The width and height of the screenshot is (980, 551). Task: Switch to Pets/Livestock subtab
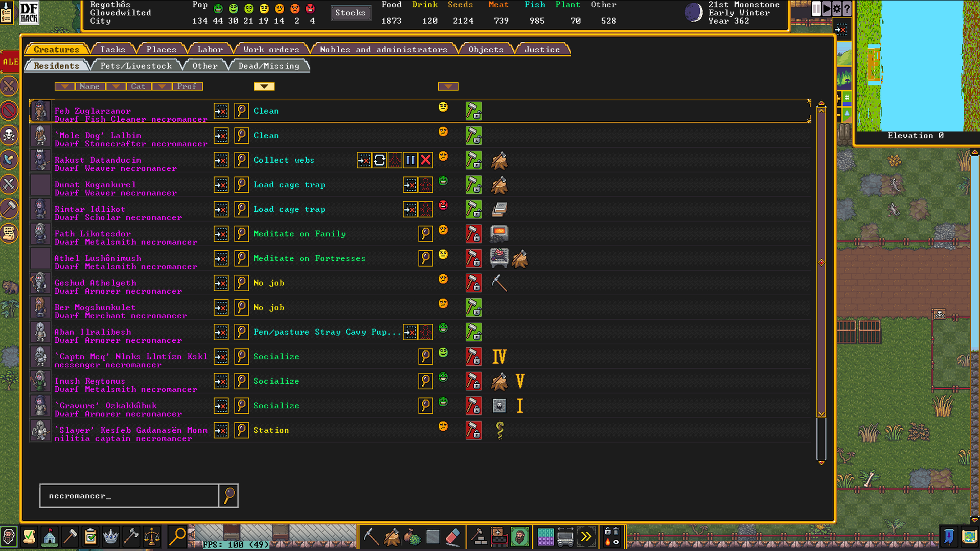[x=136, y=66]
